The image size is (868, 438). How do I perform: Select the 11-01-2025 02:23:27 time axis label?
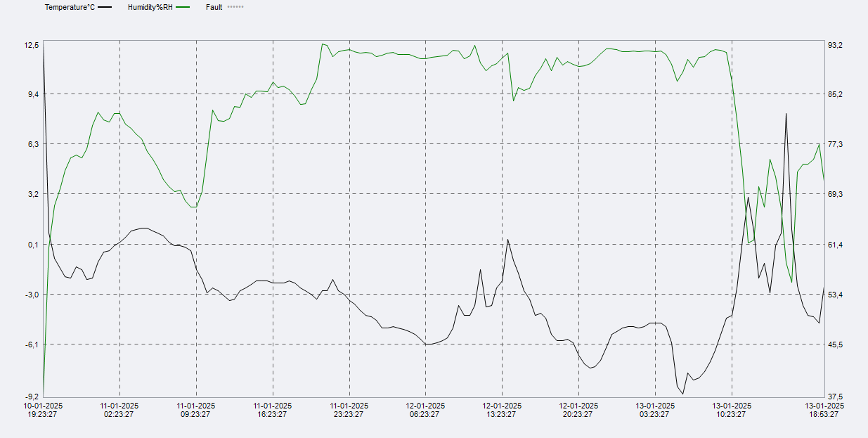pyautogui.click(x=119, y=410)
